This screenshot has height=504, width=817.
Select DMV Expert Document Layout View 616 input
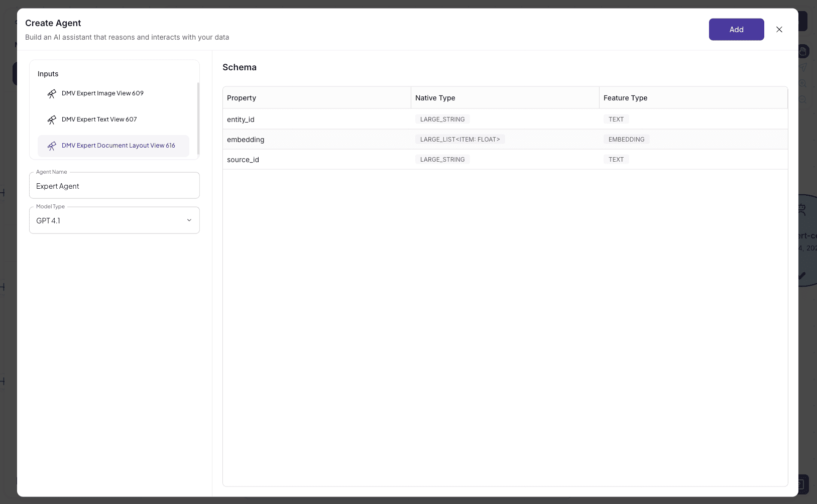click(113, 146)
